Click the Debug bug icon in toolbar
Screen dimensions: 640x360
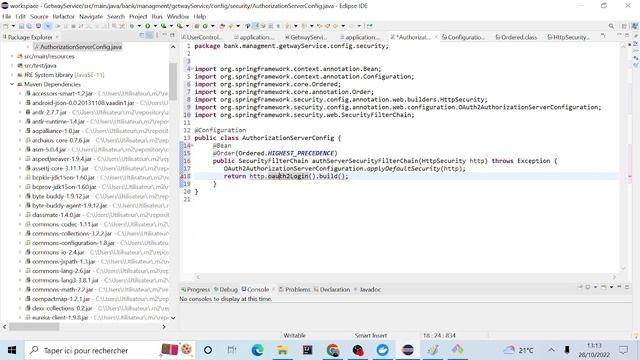(131, 26)
